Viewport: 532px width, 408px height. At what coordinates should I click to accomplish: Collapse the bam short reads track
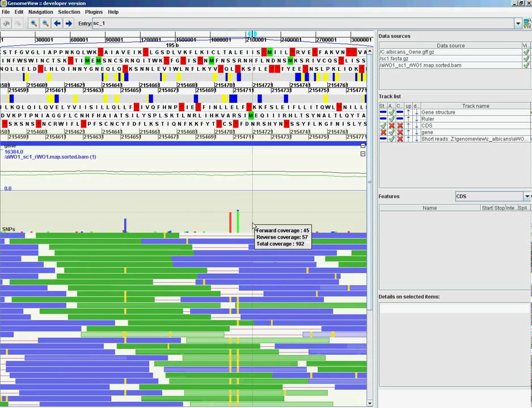click(x=362, y=154)
